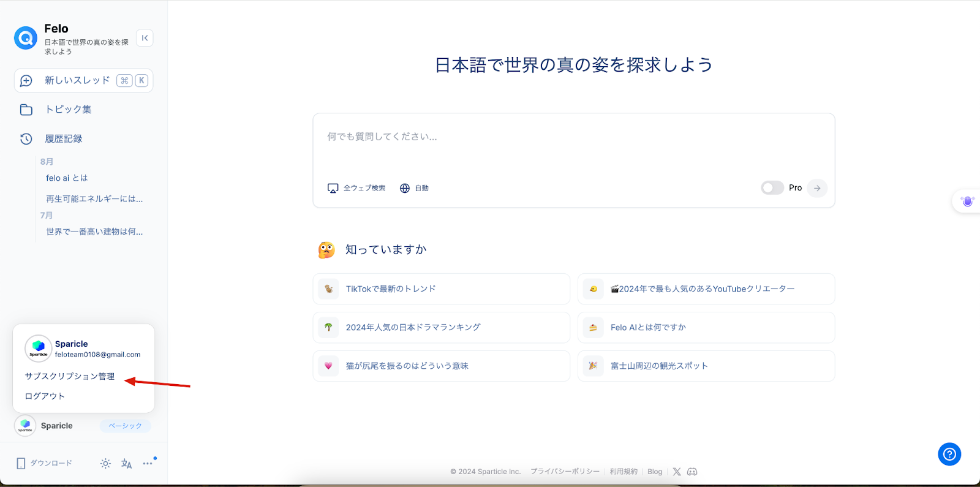Open the '再生可能エネルギーには...' history thread
Viewport: 980px width, 487px height.
(94, 198)
